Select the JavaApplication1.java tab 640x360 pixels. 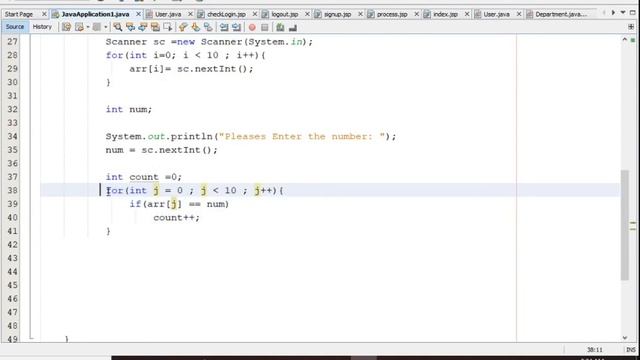pyautogui.click(x=95, y=14)
